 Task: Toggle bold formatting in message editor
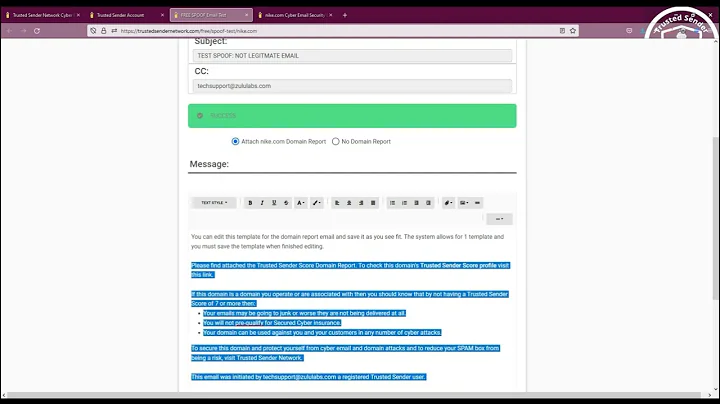(x=250, y=203)
